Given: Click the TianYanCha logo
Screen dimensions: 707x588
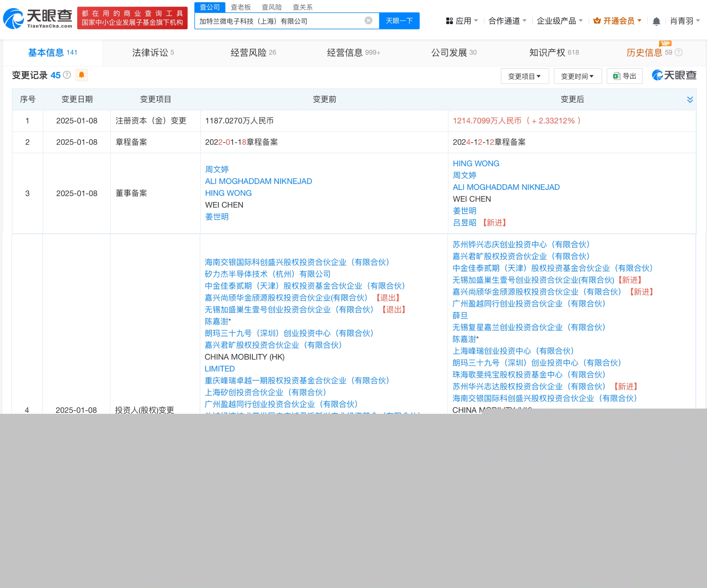Looking at the screenshot, I should (x=38, y=19).
